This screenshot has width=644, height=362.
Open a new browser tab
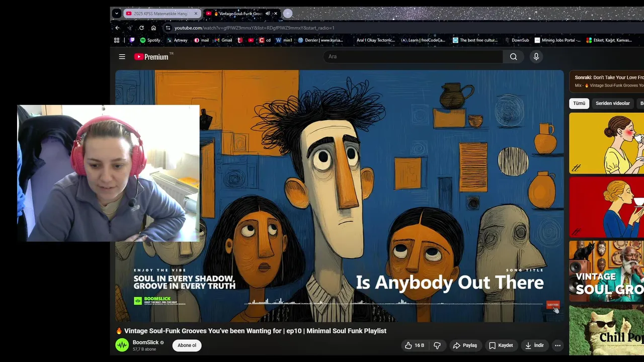tap(288, 14)
